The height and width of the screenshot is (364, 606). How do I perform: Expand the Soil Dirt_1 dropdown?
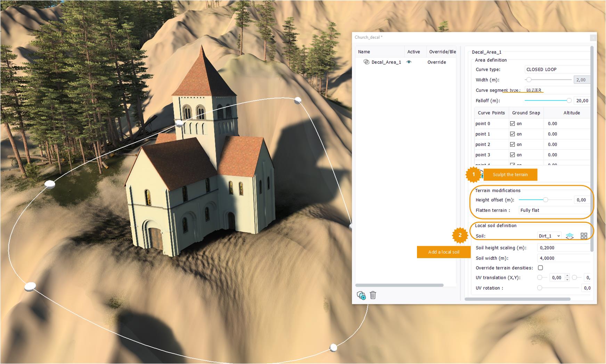(549, 236)
